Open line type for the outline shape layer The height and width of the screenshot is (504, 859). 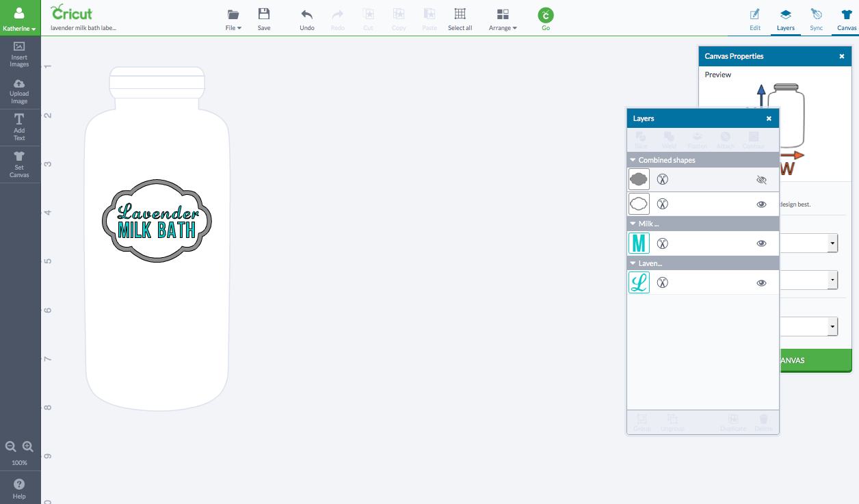pyautogui.click(x=662, y=204)
